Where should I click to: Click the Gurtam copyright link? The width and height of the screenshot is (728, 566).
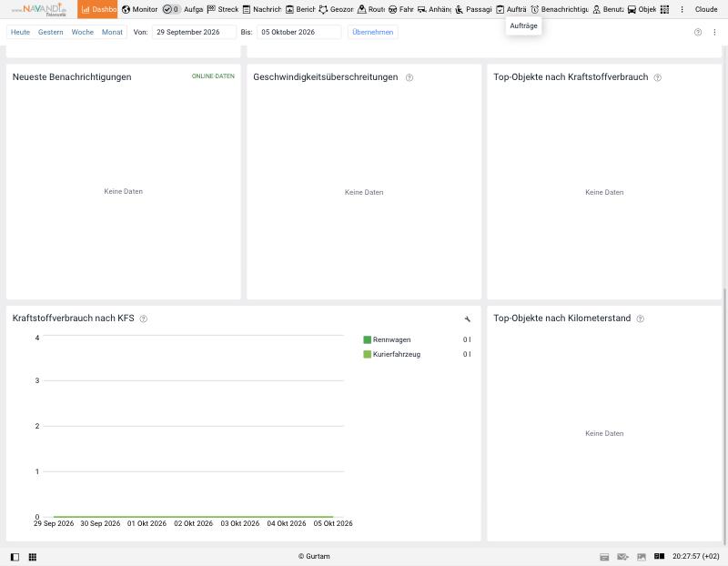click(314, 556)
